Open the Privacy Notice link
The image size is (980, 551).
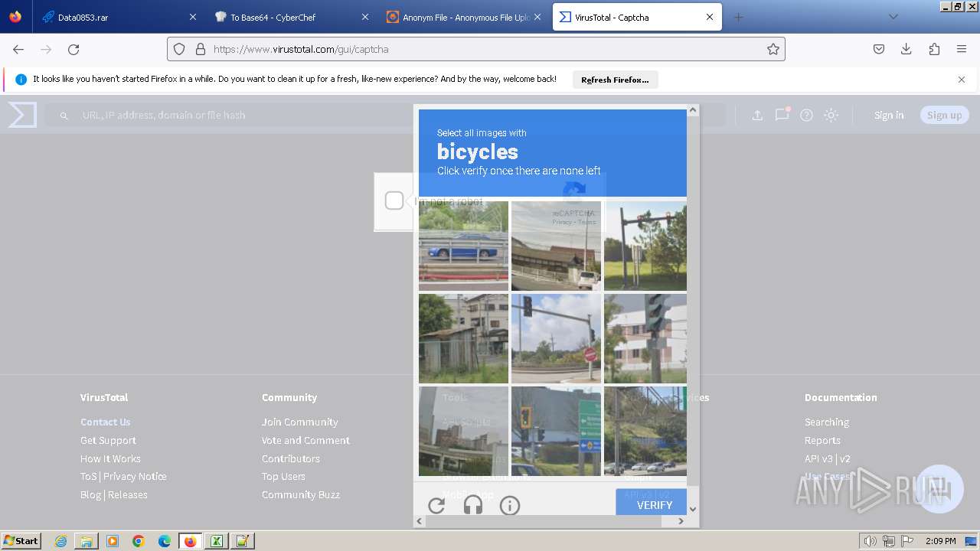coord(135,476)
